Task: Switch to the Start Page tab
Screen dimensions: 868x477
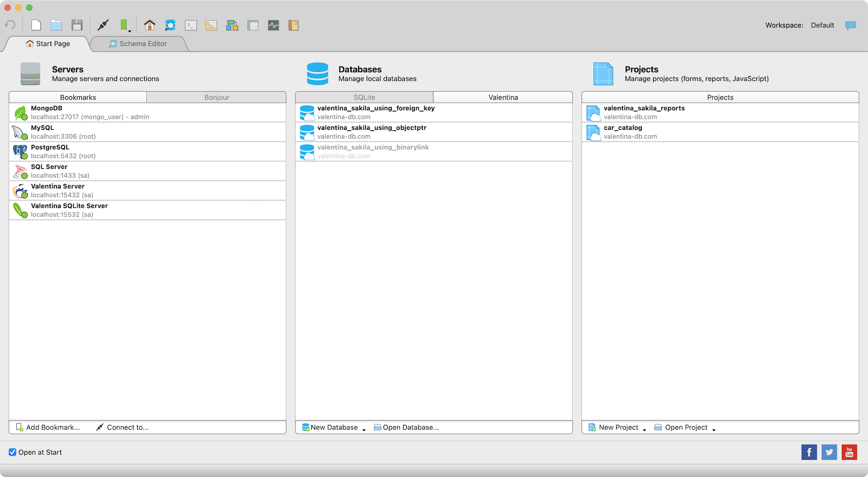Action: tap(48, 44)
